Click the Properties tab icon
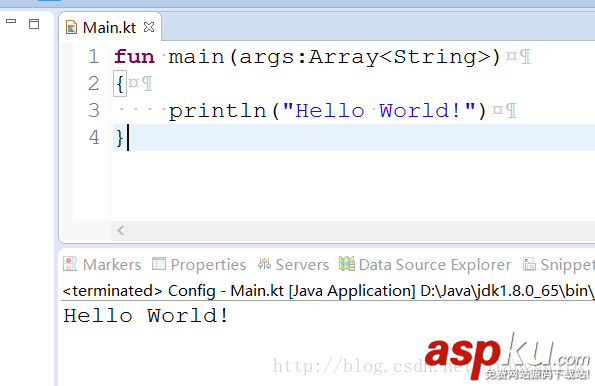 [x=159, y=264]
